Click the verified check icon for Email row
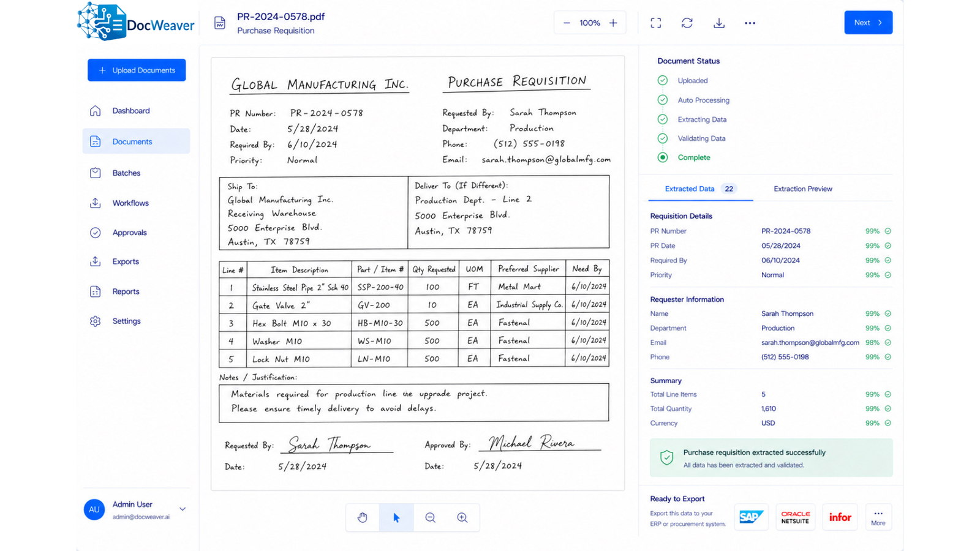This screenshot has height=551, width=980. coord(888,343)
